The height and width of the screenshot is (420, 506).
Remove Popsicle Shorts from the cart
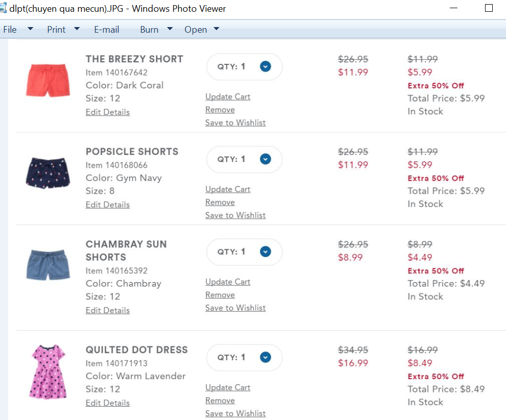220,202
